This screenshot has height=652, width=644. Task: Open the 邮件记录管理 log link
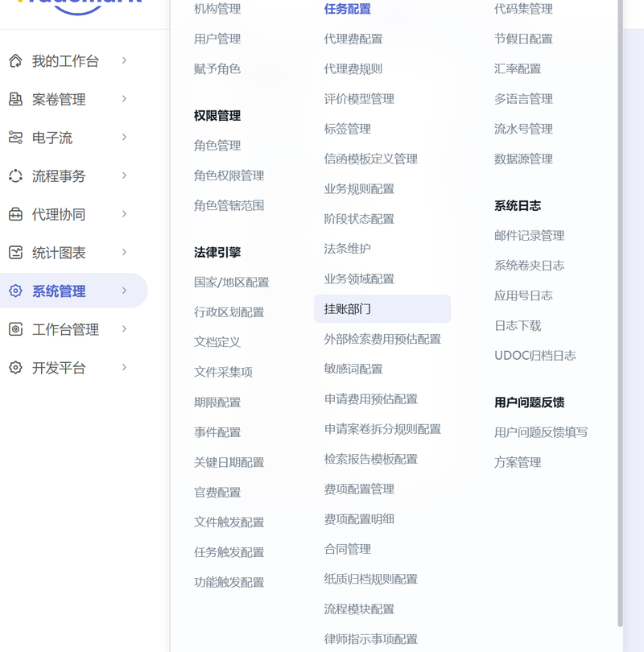coord(529,236)
